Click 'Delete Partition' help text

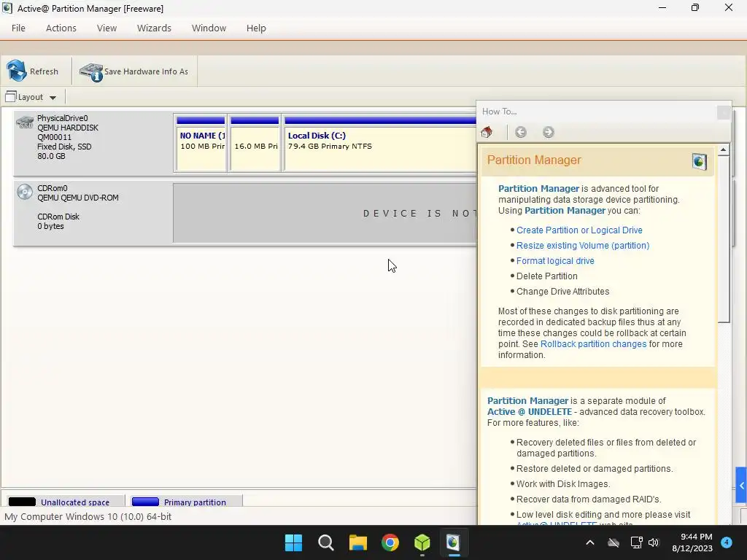click(546, 276)
